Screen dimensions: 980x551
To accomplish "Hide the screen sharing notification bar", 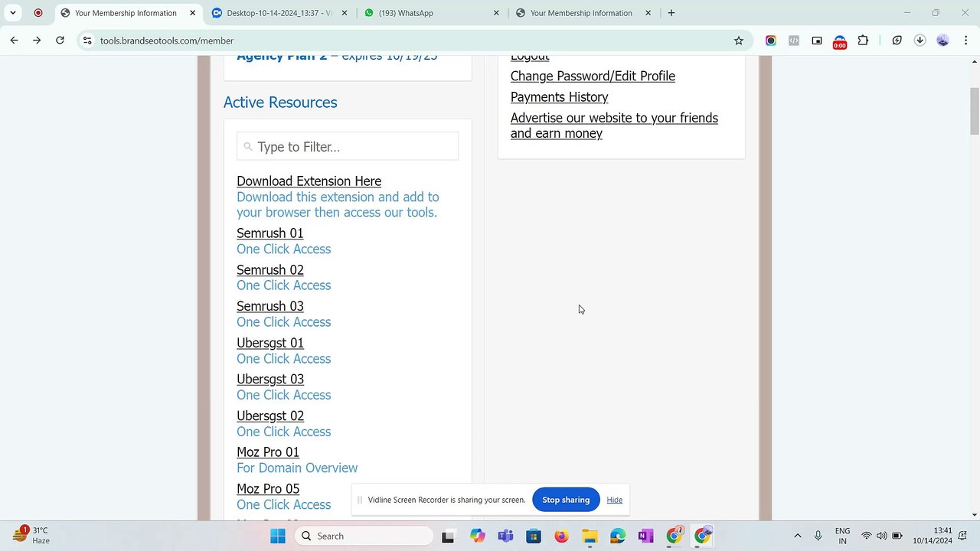I will (x=614, y=500).
